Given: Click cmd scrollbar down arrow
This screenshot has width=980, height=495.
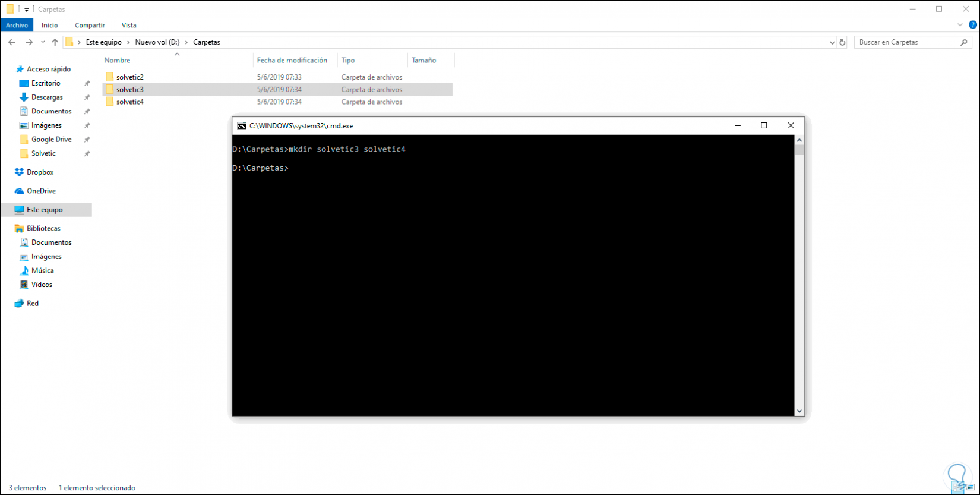Looking at the screenshot, I should point(799,411).
